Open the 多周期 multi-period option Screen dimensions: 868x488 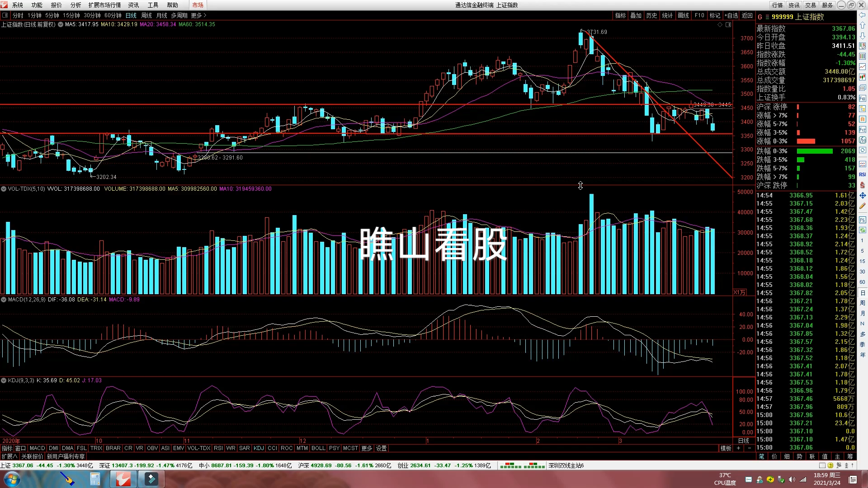179,15
